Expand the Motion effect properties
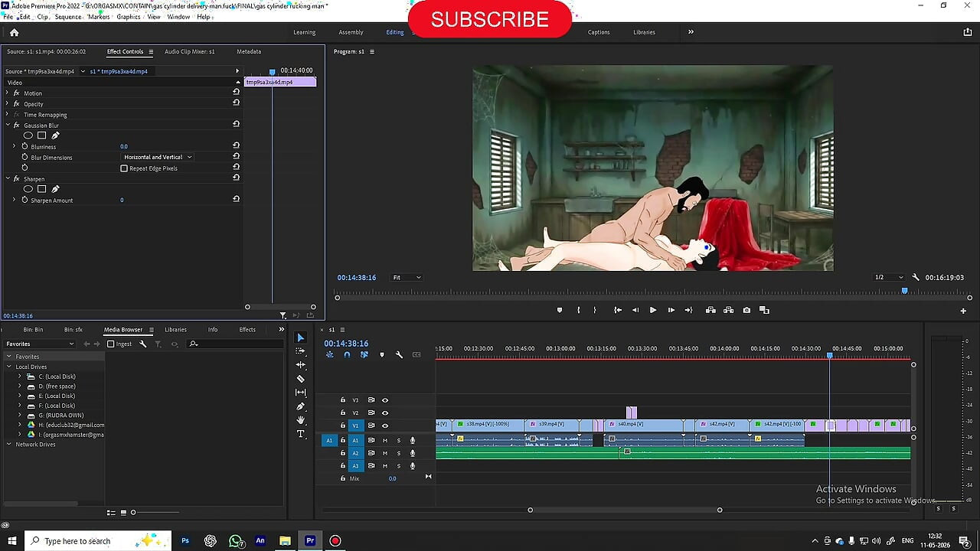980x551 pixels. click(x=8, y=93)
